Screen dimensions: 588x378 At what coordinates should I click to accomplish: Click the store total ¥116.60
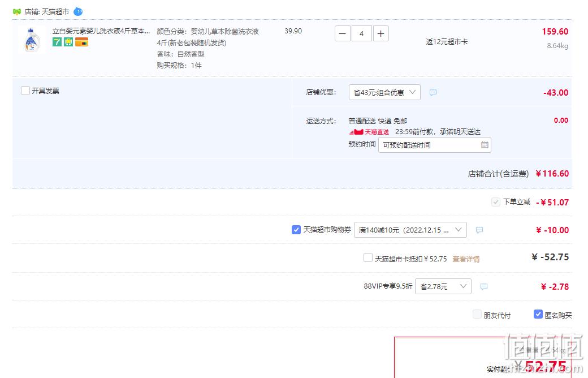(552, 174)
